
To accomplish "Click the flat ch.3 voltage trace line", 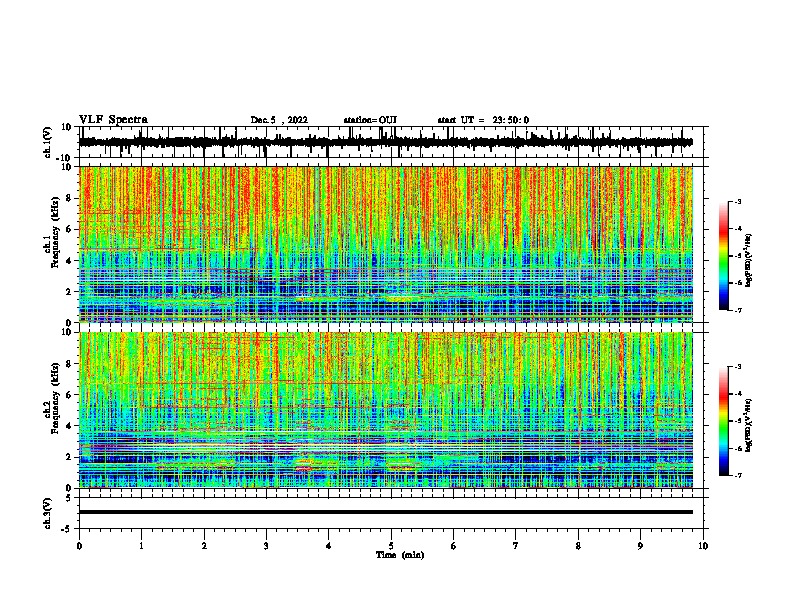I will coord(385,512).
